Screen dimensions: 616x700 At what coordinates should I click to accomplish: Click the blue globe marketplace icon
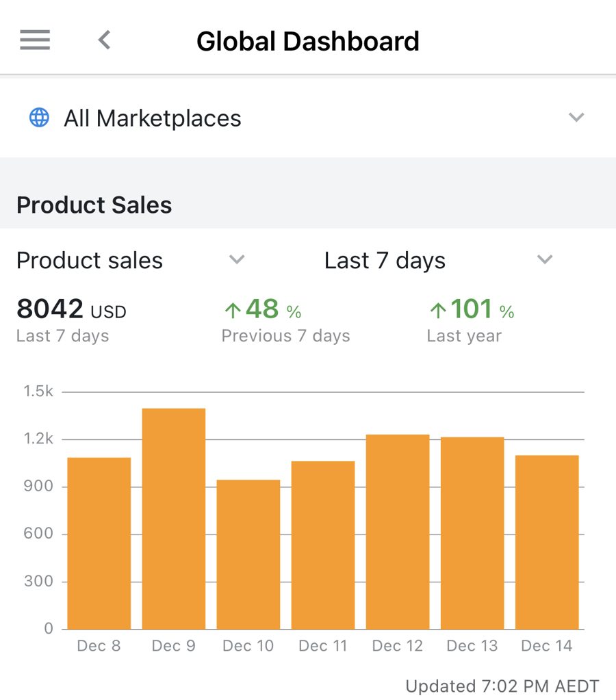click(x=39, y=118)
